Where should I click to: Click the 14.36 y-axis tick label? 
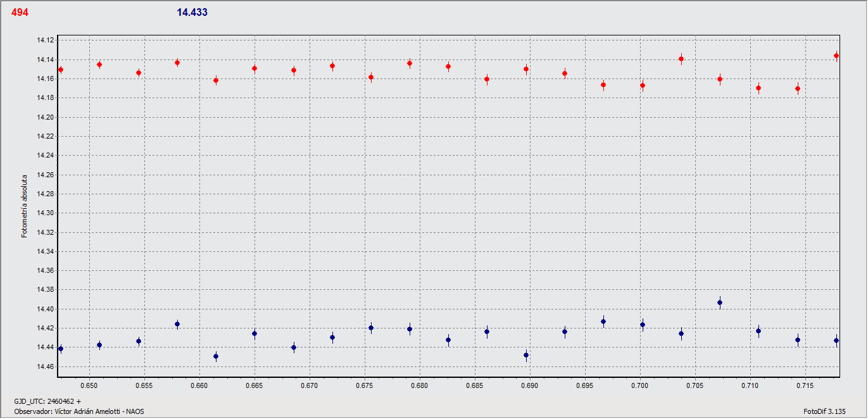click(46, 271)
